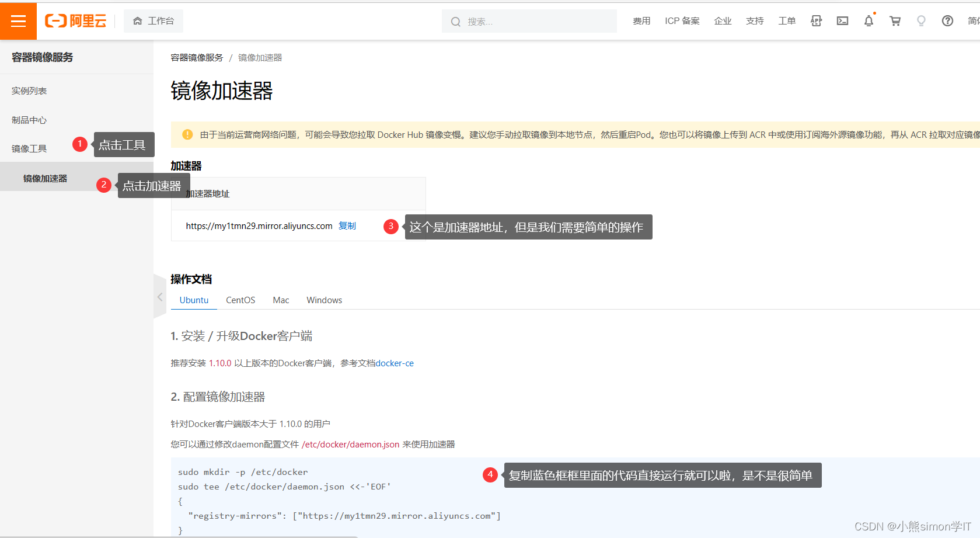Open the help question mark icon
The image size is (980, 538).
click(x=947, y=21)
